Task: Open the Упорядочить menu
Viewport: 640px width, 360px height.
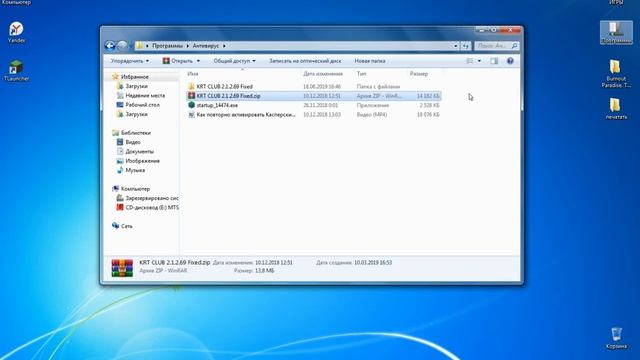Action: point(130,61)
